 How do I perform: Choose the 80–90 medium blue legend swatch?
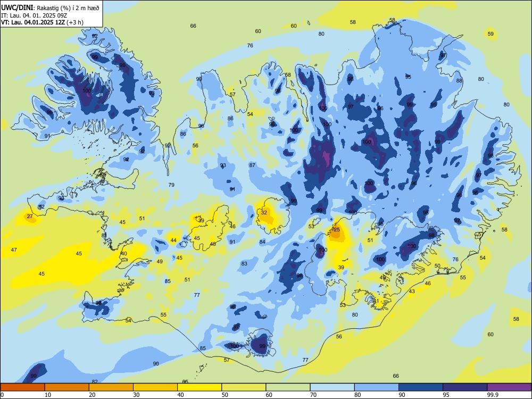377,387
